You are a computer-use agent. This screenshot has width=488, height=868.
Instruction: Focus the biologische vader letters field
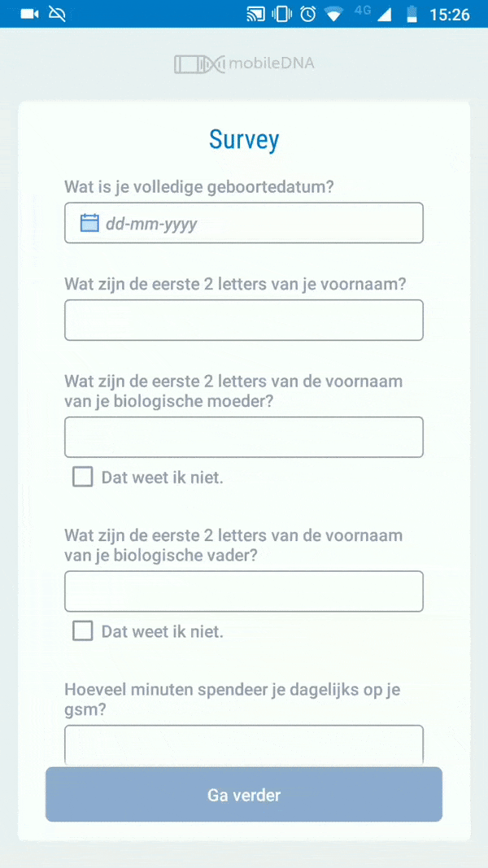244,591
